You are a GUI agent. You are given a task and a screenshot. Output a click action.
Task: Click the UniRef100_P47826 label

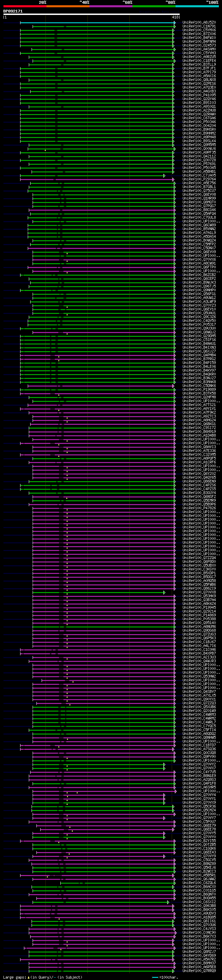coord(199,508)
